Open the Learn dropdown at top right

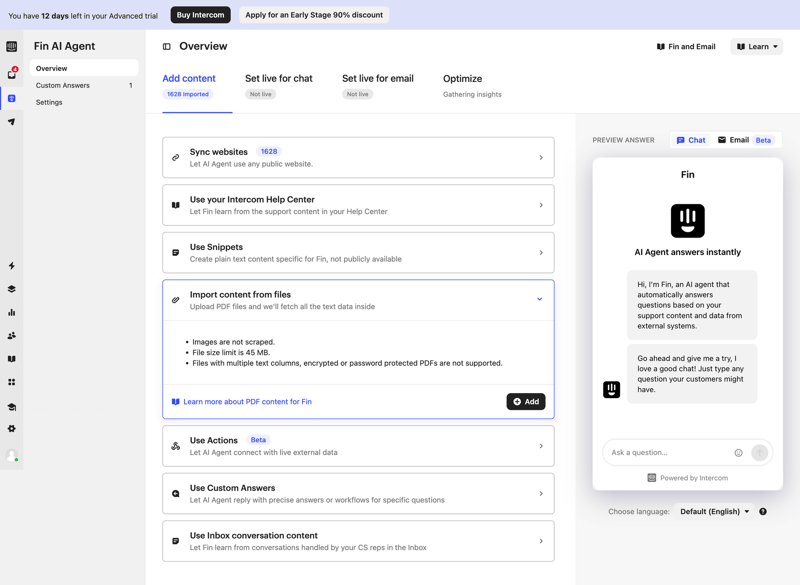(756, 45)
